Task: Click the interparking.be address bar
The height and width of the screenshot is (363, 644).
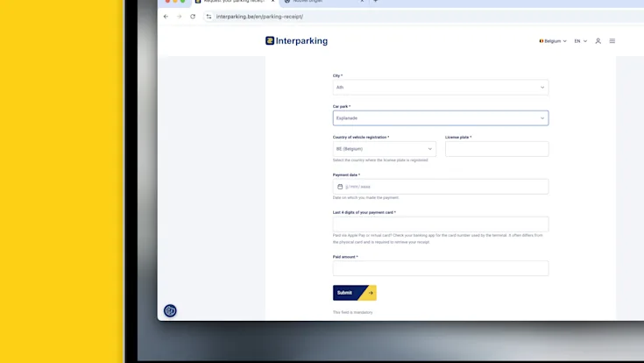Action: 423,17
